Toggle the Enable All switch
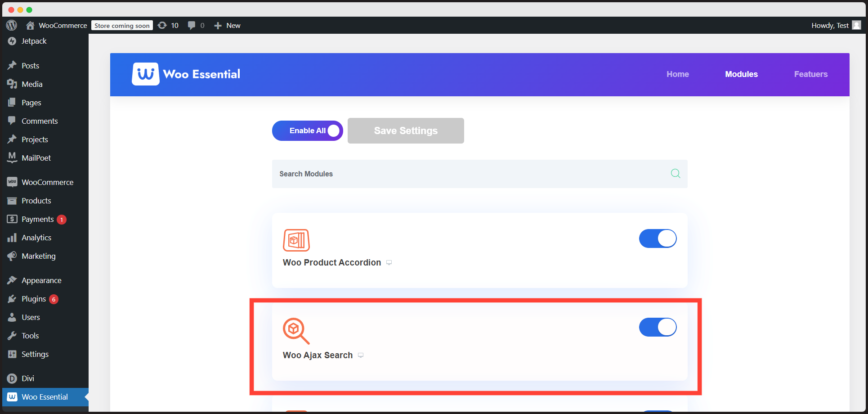This screenshot has height=414, width=868. [x=308, y=130]
